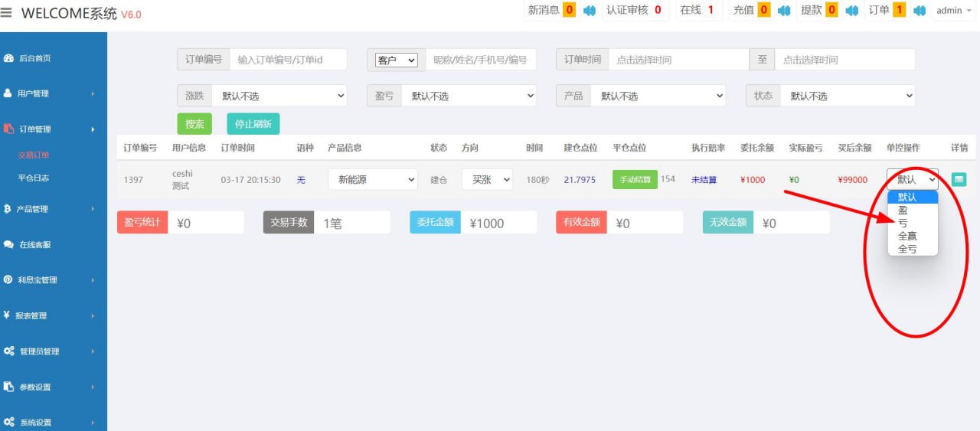
Task: Click the 后台首页 dashboard icon
Action: 9,58
